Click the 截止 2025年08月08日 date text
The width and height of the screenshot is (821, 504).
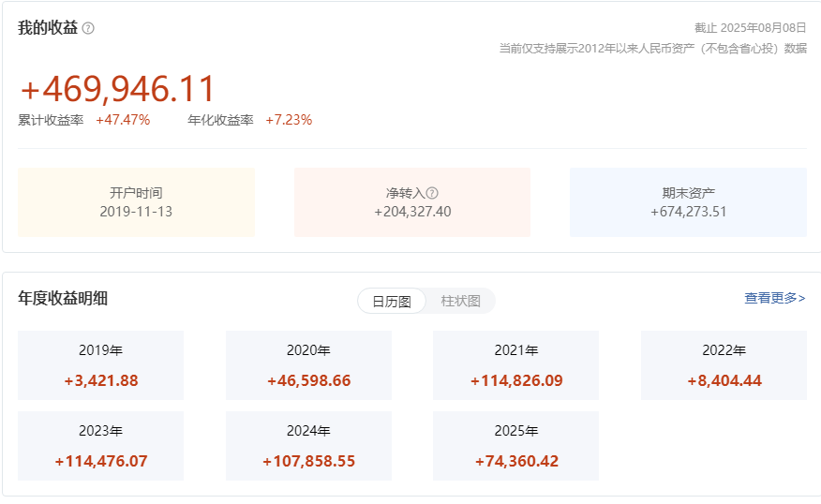coord(750,28)
